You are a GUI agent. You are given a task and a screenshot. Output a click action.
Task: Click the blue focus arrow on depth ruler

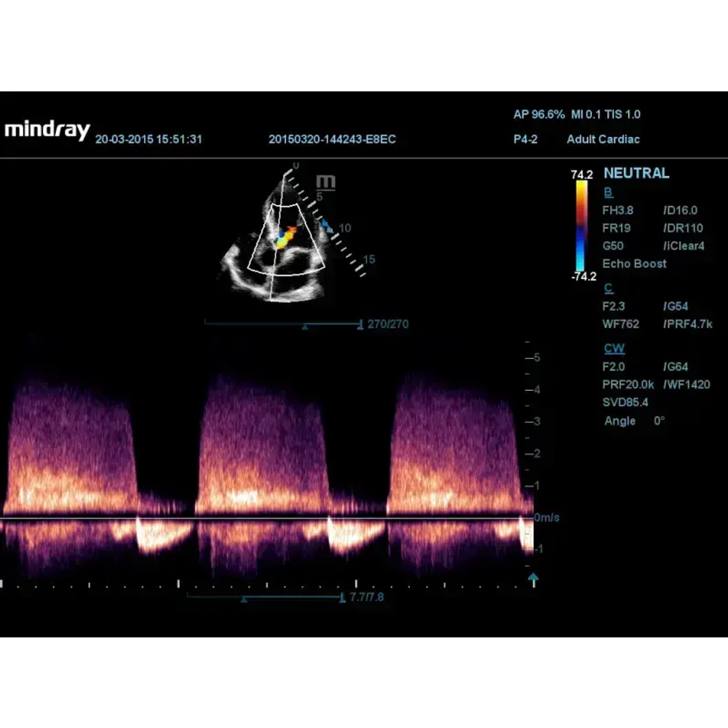pyautogui.click(x=328, y=226)
